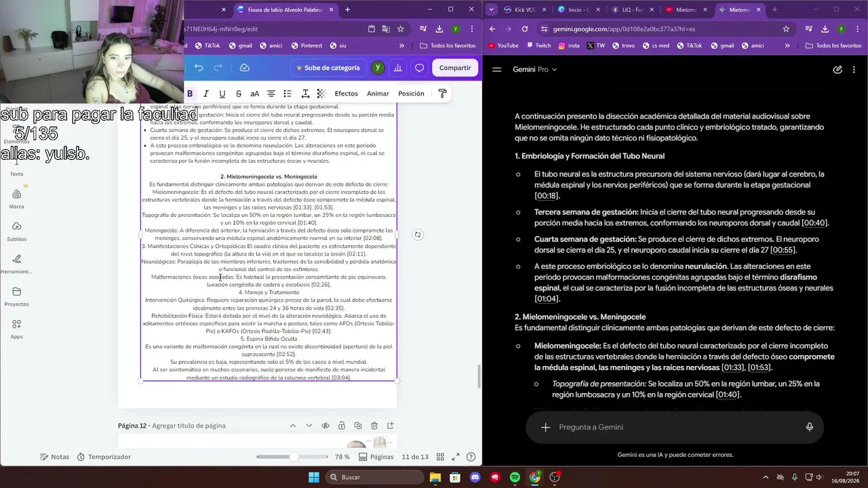Viewport: 868px width, 488px height.
Task: Open Subidos uploads panel
Action: pos(16,231)
